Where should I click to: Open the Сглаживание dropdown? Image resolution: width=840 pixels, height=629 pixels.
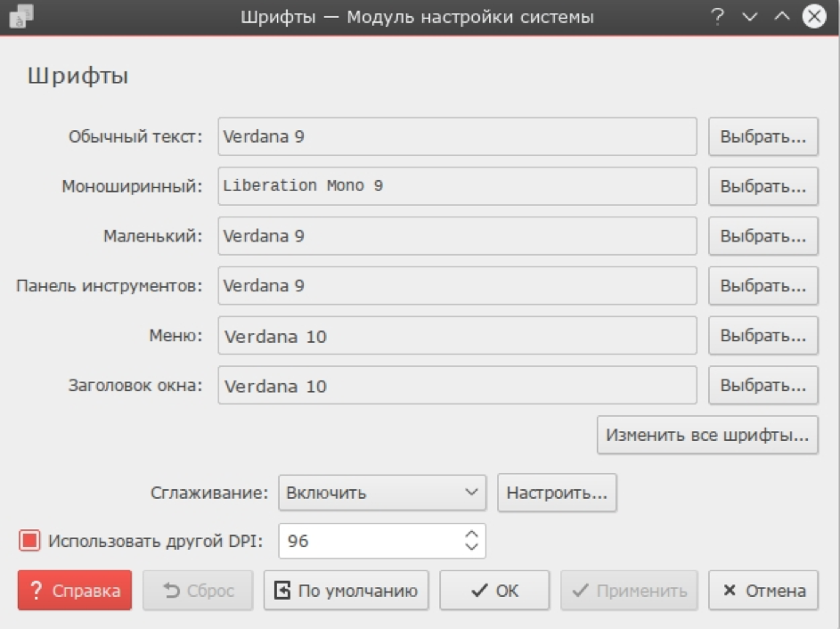[x=382, y=493]
